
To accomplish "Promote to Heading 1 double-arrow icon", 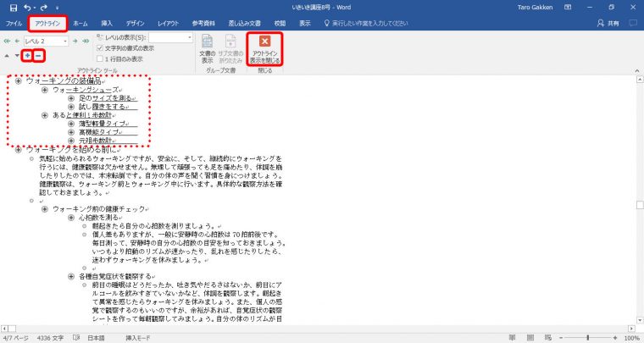I will (7, 41).
